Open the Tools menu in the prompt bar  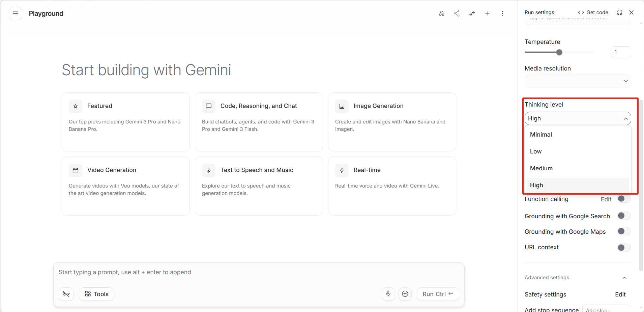[96, 294]
